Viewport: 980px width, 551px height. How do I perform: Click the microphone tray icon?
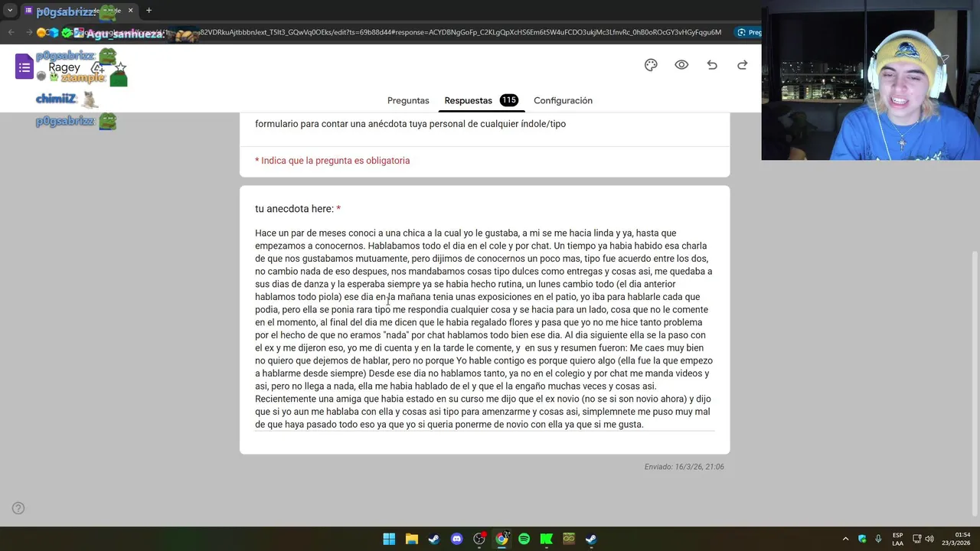pos(878,539)
